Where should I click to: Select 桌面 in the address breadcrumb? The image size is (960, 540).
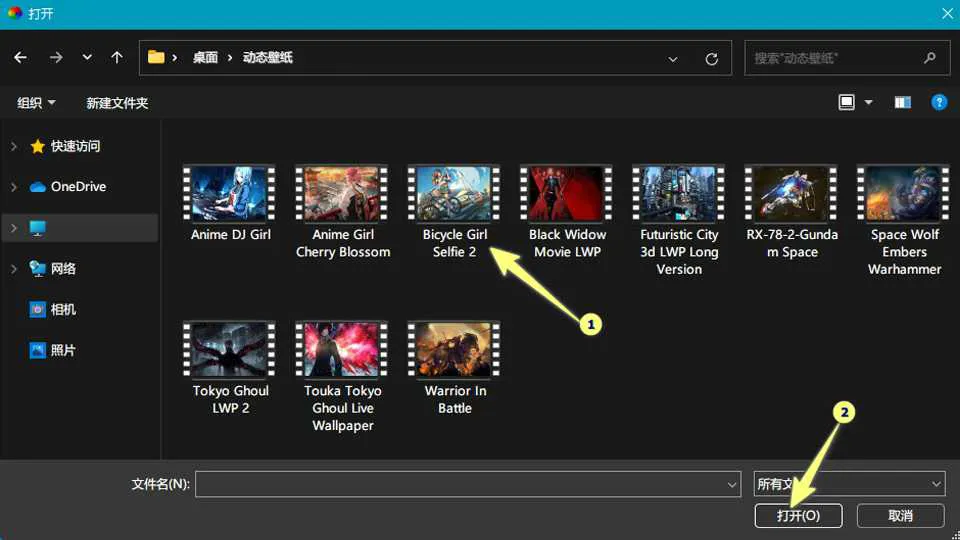(205, 58)
